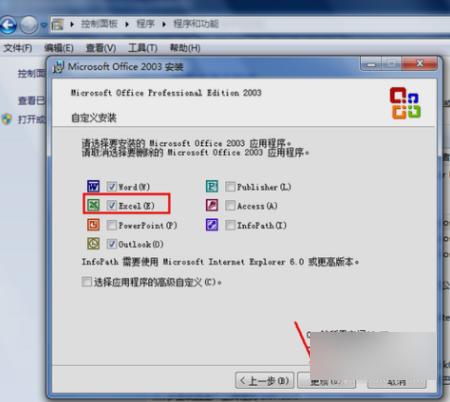The width and height of the screenshot is (450, 402).
Task: Minimize the Office 2003 setup window
Action: click(371, 64)
